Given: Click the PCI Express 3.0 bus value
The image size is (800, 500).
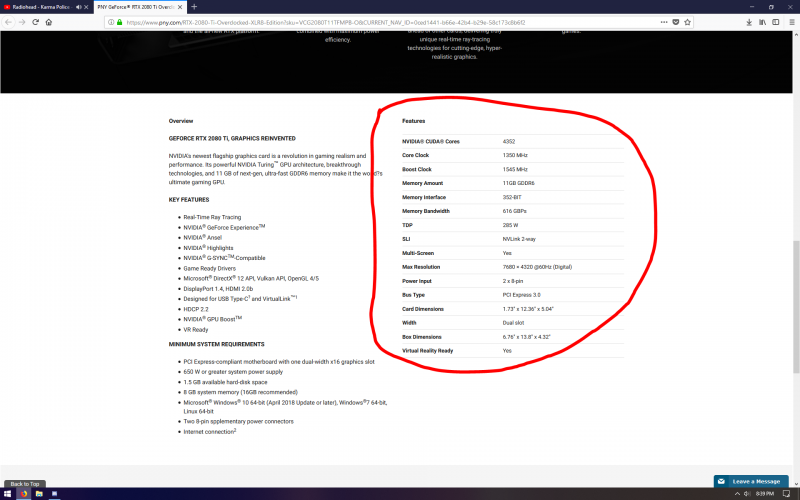Looking at the screenshot, I should click(521, 295).
